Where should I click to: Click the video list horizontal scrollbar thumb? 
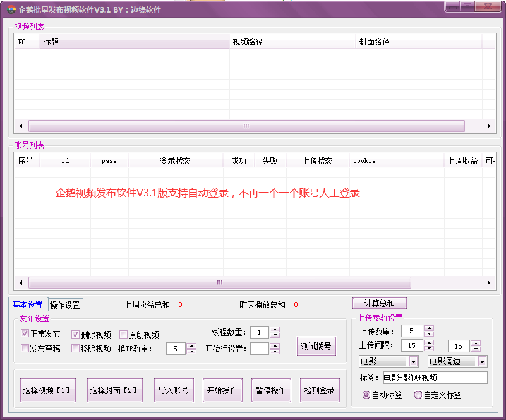[x=246, y=126]
